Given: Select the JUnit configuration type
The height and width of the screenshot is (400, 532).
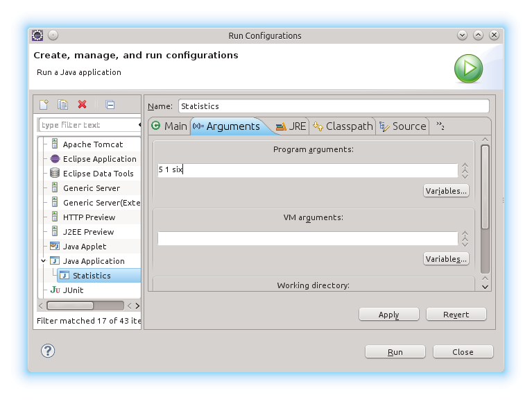Looking at the screenshot, I should [x=73, y=290].
